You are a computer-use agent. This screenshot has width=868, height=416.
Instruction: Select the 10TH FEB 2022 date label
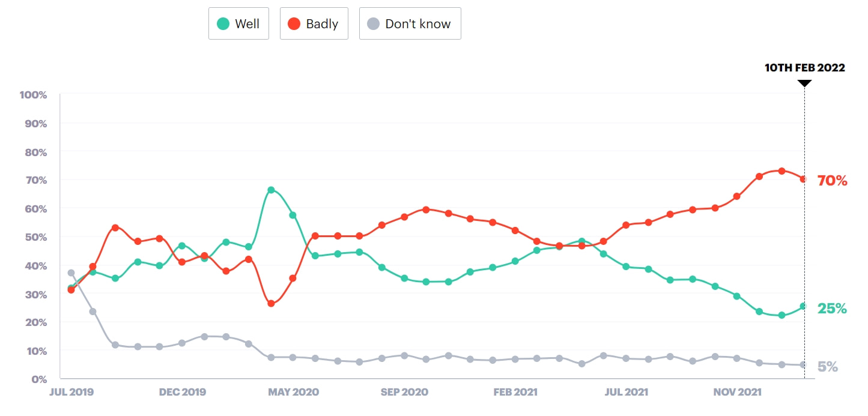point(804,68)
